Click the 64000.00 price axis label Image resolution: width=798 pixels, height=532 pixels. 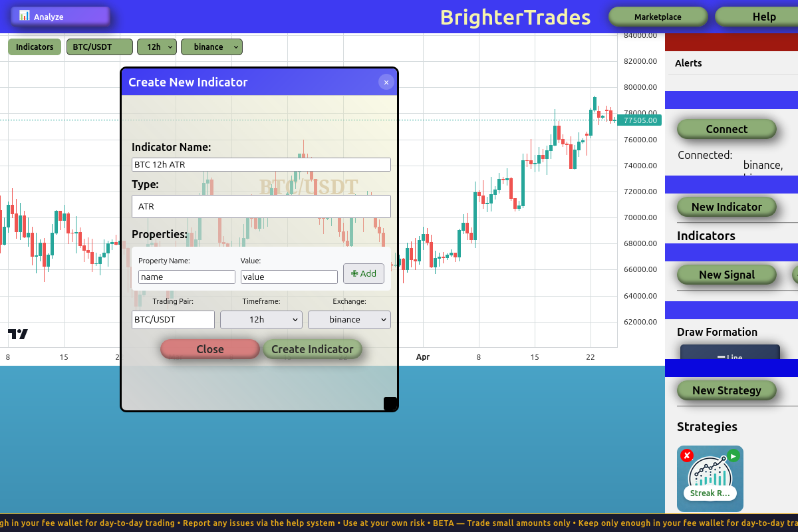point(640,296)
